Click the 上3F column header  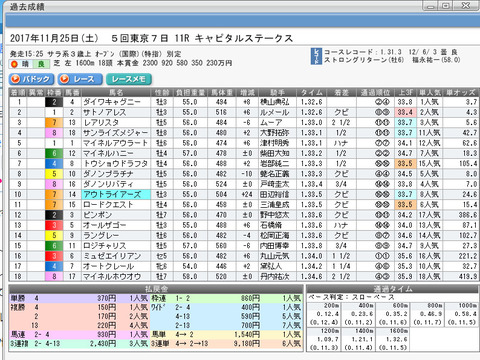click(x=405, y=92)
